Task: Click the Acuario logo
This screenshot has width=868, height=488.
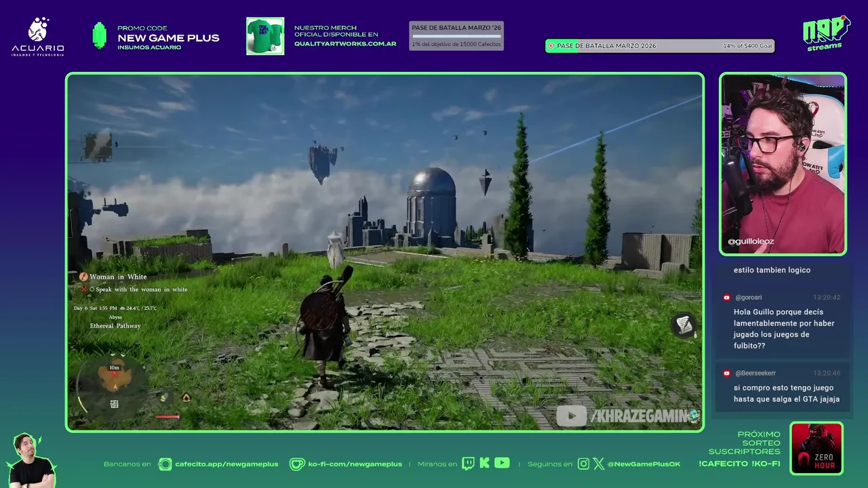Action: (38, 37)
